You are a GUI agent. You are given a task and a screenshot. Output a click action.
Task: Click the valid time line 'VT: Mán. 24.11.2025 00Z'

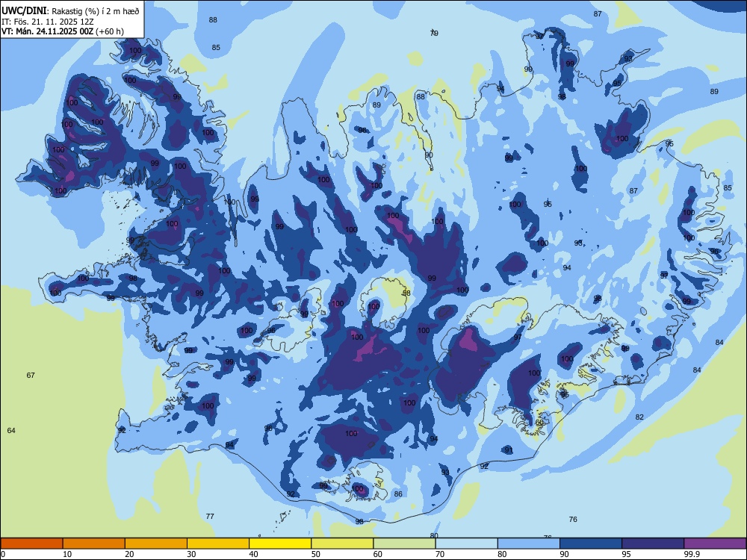pos(48,31)
